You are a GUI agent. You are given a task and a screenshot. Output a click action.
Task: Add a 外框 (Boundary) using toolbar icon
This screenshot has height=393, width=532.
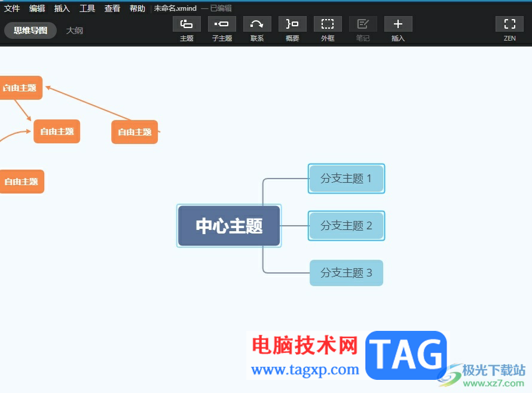[328, 24]
